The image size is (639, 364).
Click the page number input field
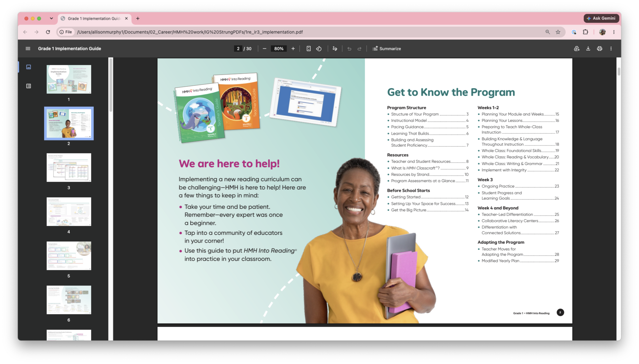click(238, 49)
